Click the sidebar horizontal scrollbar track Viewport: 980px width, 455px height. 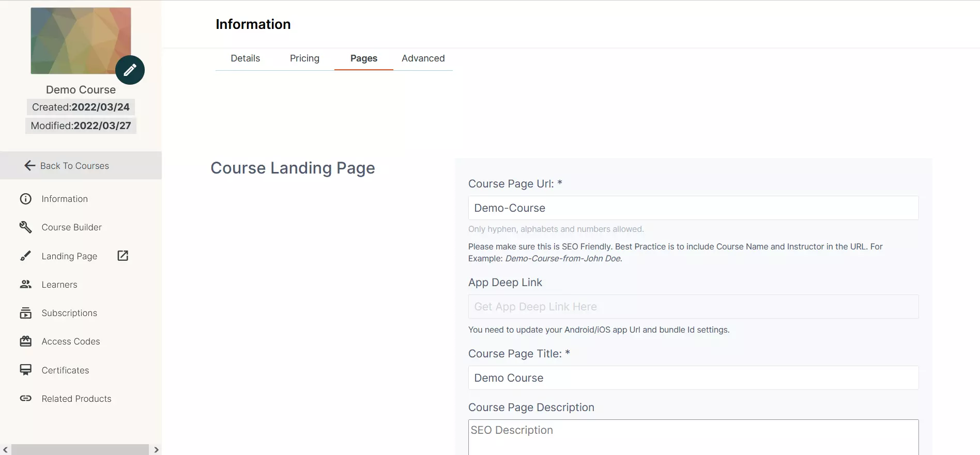point(80,450)
